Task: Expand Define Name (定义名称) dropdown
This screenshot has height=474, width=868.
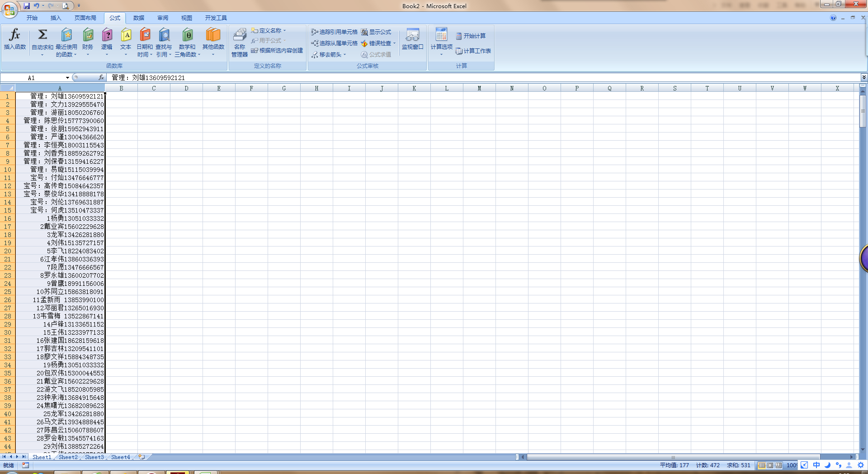Action: pos(285,31)
